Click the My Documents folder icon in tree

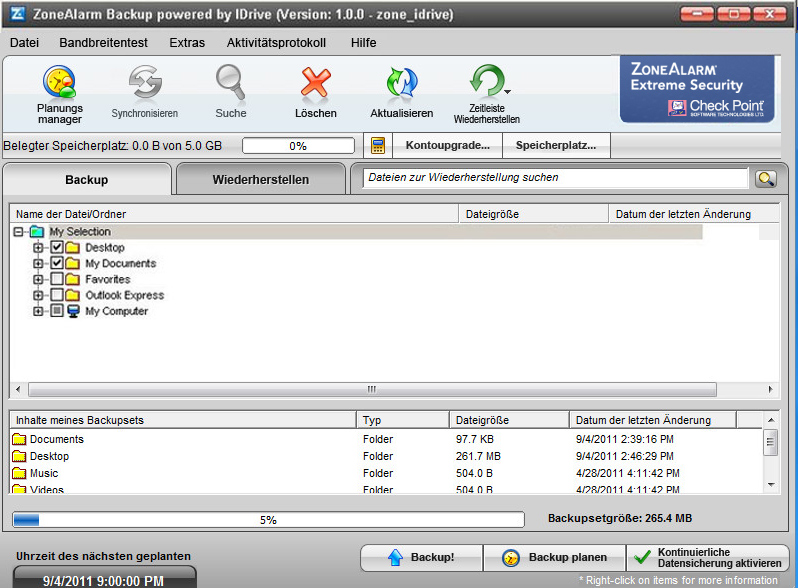tap(73, 264)
